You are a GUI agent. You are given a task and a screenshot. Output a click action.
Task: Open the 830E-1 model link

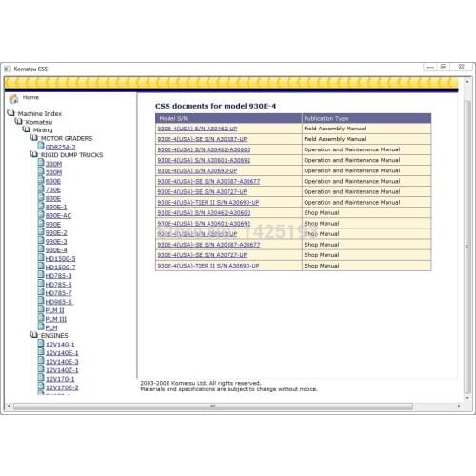56,208
